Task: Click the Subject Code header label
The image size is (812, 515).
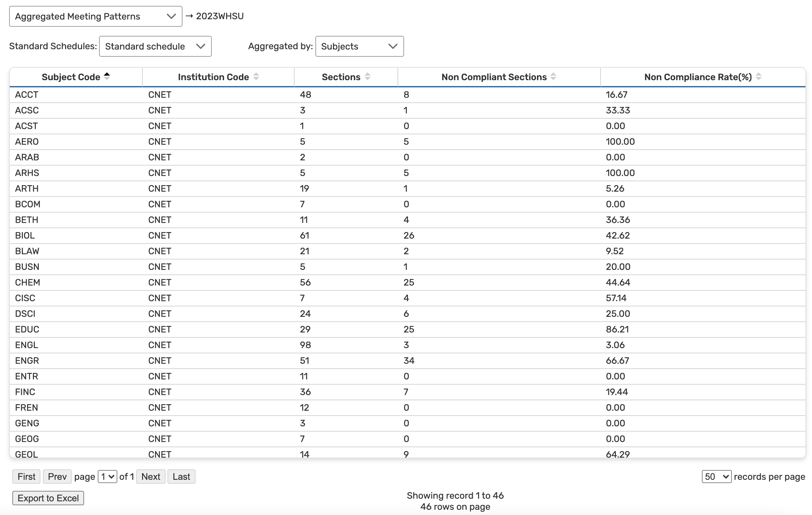Action: 71,77
